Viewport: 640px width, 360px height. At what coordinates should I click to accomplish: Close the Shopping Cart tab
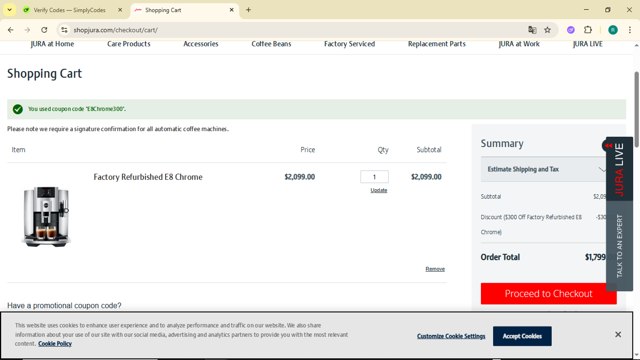point(231,10)
